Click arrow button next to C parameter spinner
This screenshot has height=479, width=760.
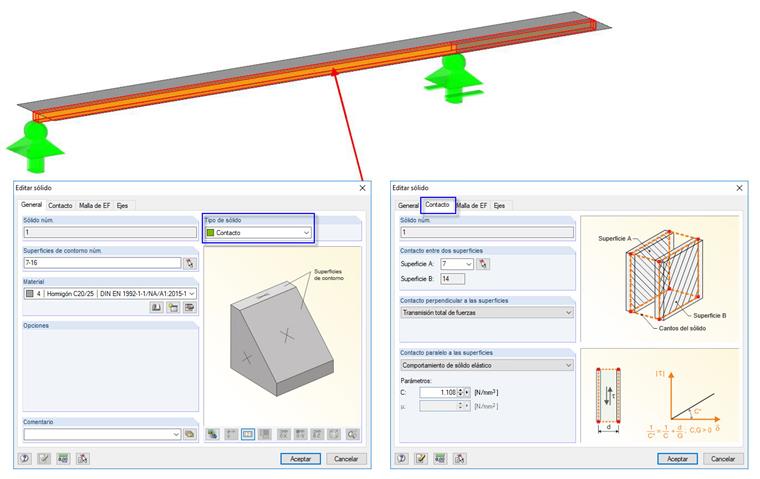tap(467, 392)
